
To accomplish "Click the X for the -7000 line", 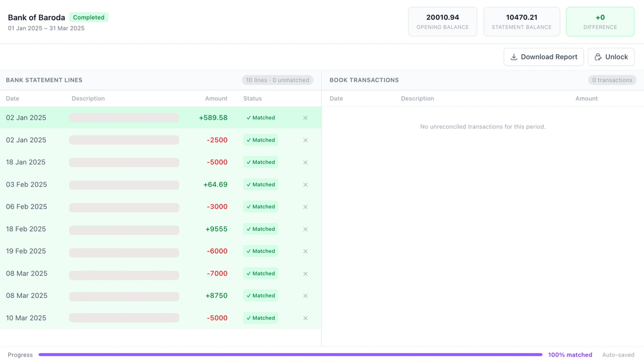I will pyautogui.click(x=305, y=274).
